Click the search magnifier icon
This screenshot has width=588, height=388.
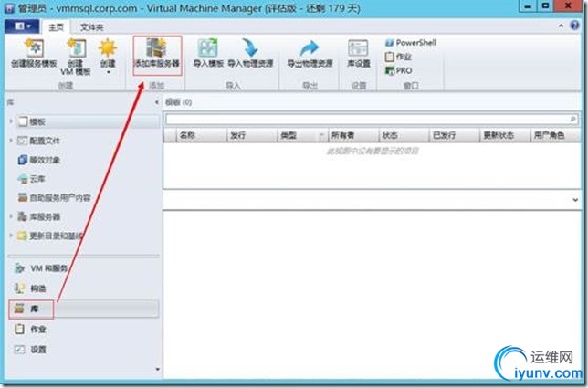point(572,120)
